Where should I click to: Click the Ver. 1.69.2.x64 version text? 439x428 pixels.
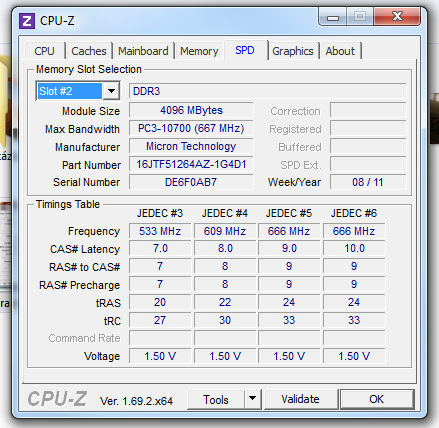click(x=136, y=401)
